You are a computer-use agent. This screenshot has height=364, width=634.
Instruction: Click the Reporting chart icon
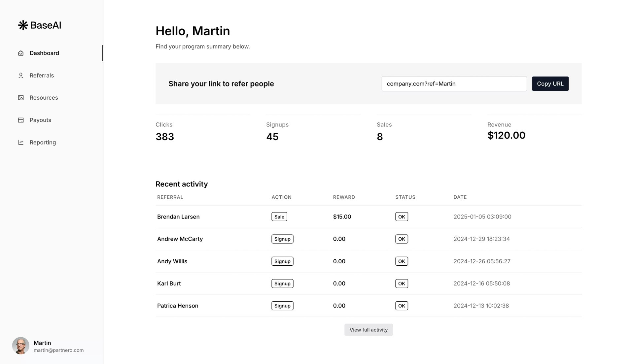(21, 143)
